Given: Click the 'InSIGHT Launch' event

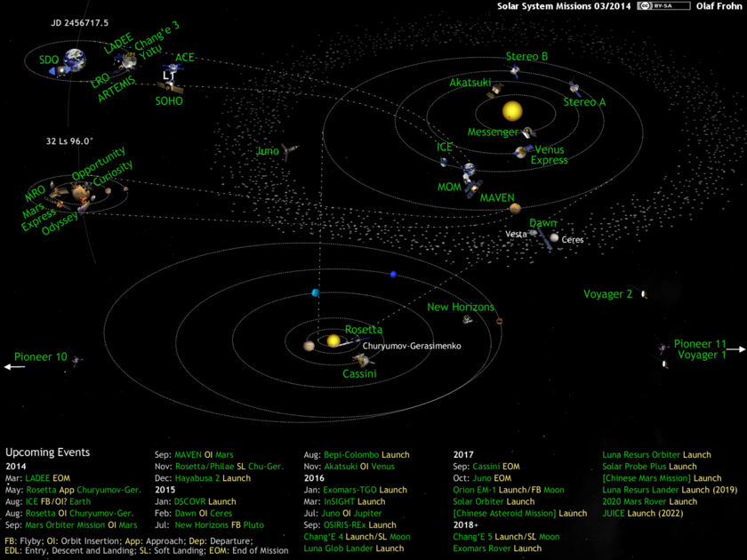Looking at the screenshot, I should (x=355, y=501).
